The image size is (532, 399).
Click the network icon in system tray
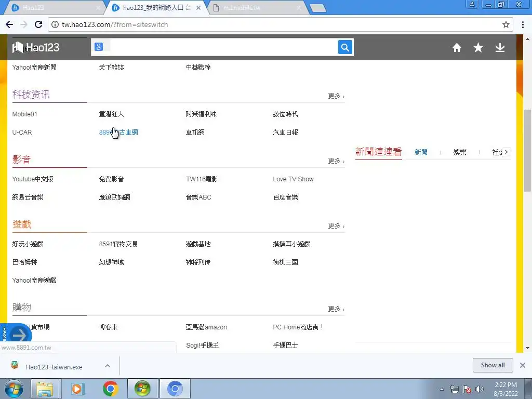[x=454, y=389]
